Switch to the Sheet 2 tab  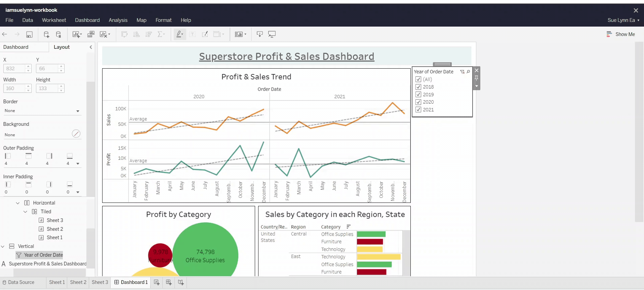[78, 282]
